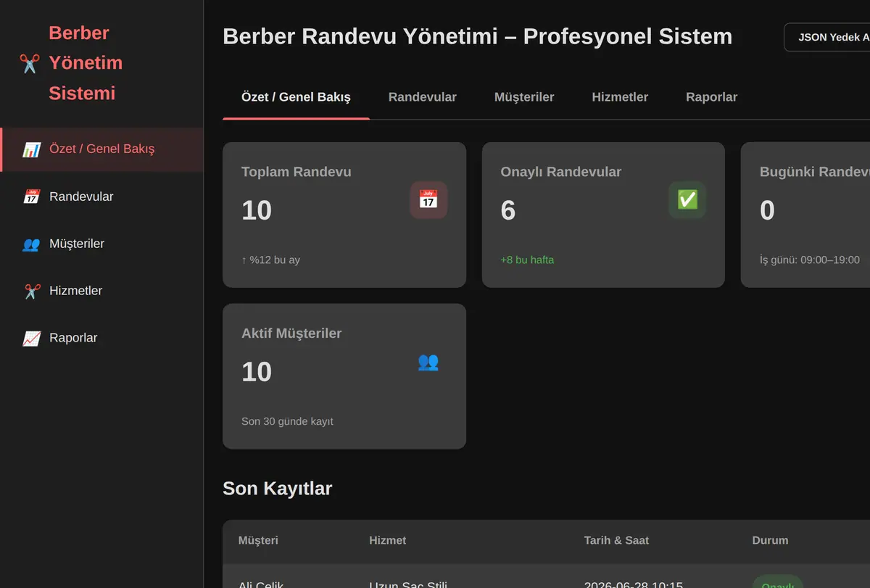Screen dimensions: 870x588
Task: Click the green checkmark icon on Onaylı Randevular card
Action: point(687,199)
